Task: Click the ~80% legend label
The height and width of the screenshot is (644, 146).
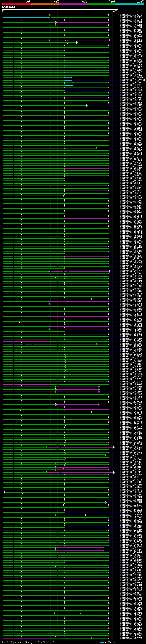Action: (x=112, y=2)
